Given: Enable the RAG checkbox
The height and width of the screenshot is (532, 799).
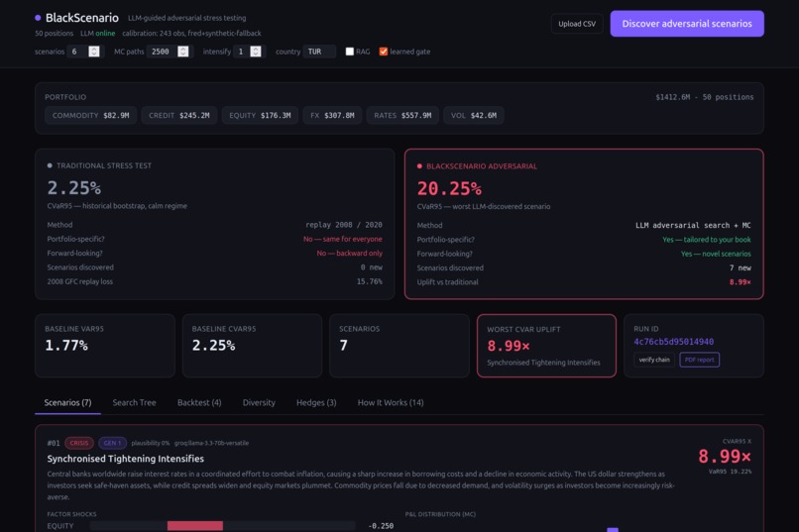Looking at the screenshot, I should 350,52.
